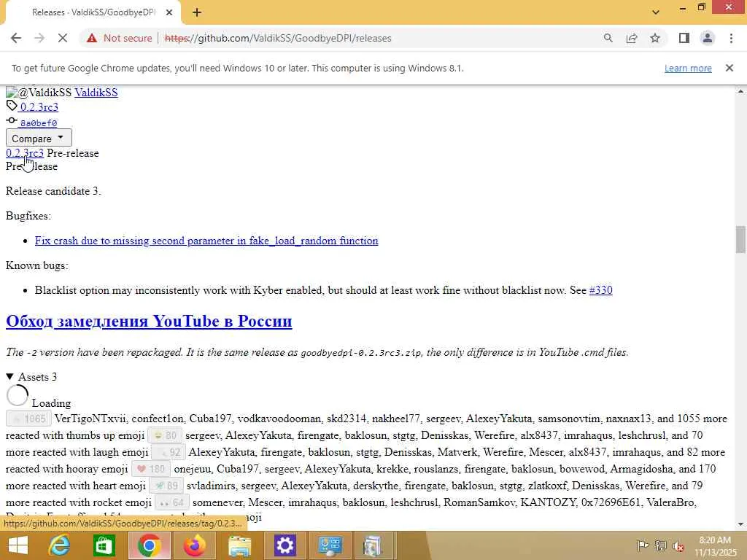The image size is (747, 560).
Task: Open File Explorer from taskbar
Action: pos(239,545)
